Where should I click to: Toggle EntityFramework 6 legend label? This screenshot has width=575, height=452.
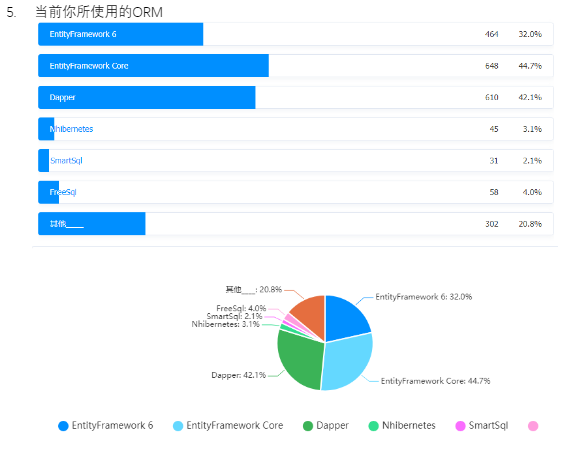point(112,425)
